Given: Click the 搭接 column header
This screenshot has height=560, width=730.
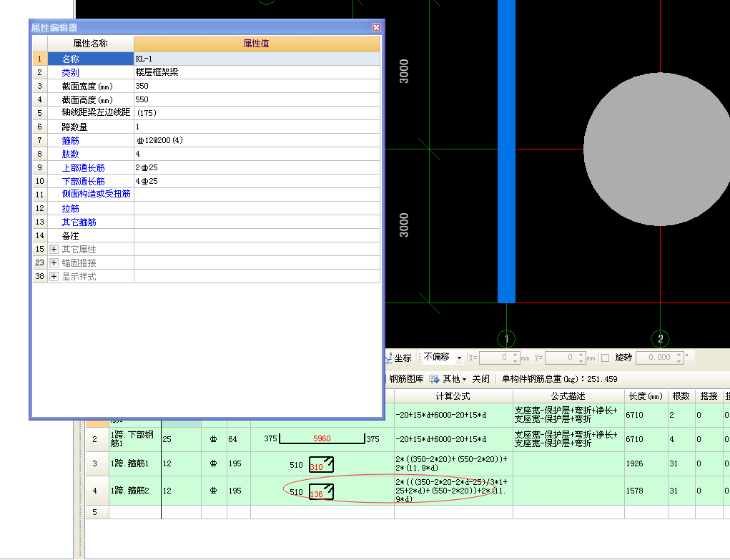Looking at the screenshot, I should [709, 396].
